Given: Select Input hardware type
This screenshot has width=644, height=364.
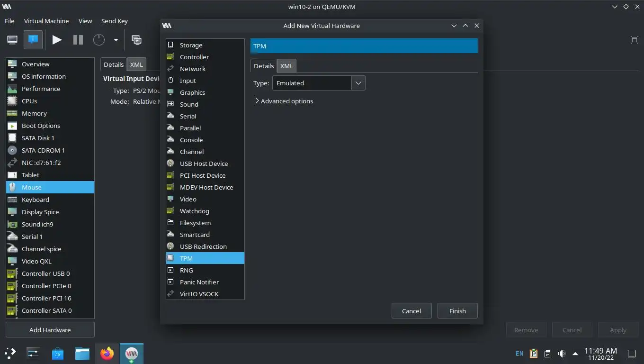Looking at the screenshot, I should [205, 81].
